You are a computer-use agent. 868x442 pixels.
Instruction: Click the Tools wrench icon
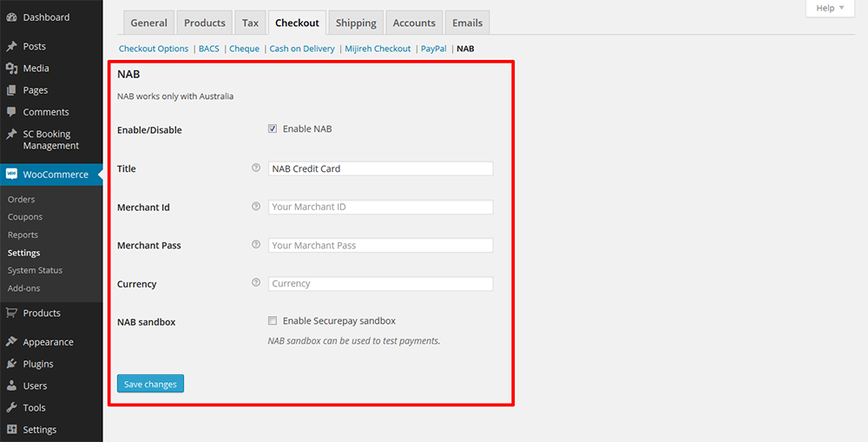point(11,407)
